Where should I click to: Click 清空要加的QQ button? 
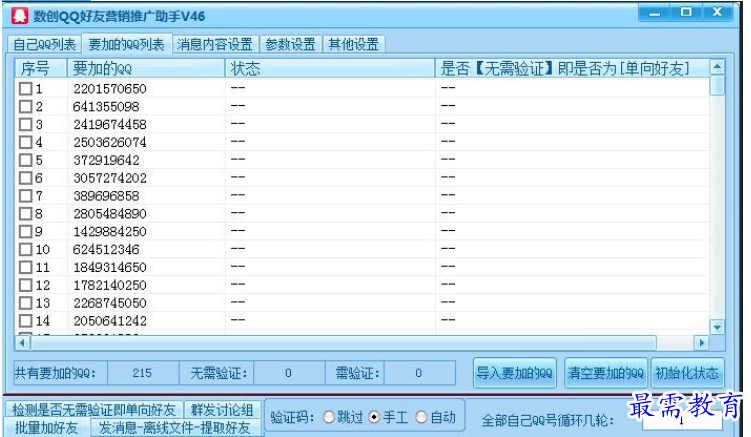[x=606, y=373]
